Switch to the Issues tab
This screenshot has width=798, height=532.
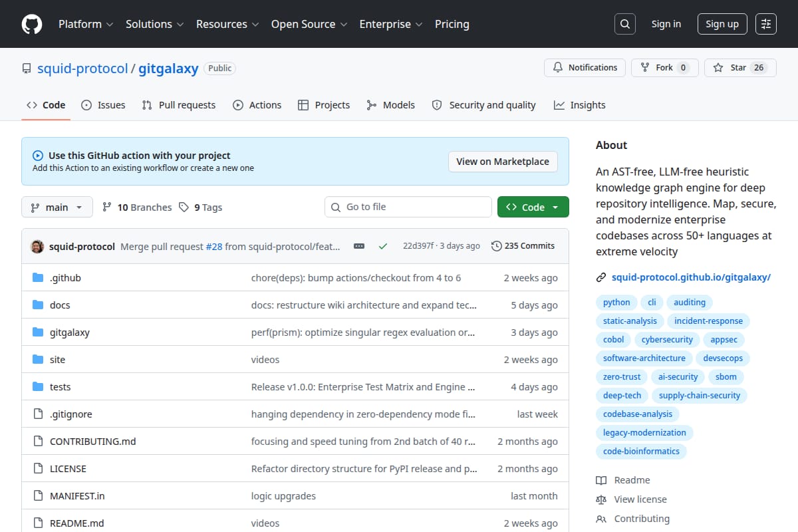pyautogui.click(x=103, y=105)
